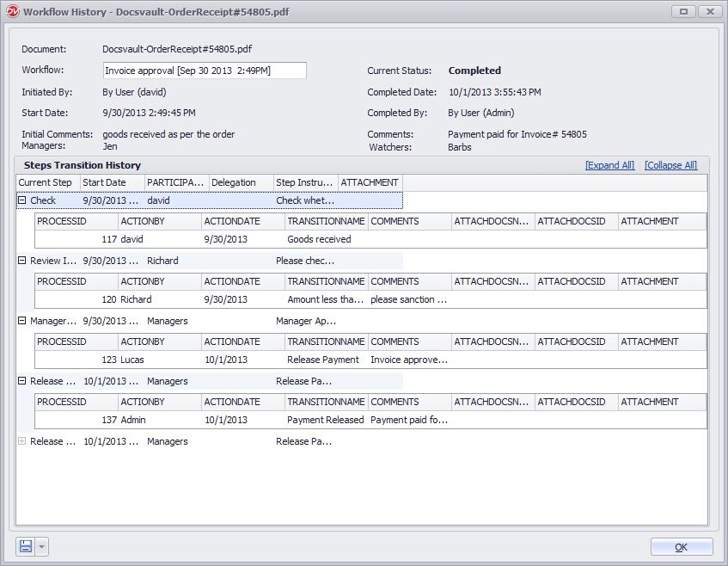
Task: Click the Expand All link
Action: coord(609,164)
